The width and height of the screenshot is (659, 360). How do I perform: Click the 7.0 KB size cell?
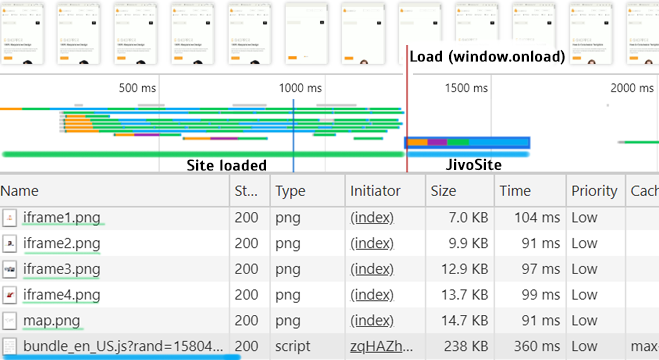[460, 218]
